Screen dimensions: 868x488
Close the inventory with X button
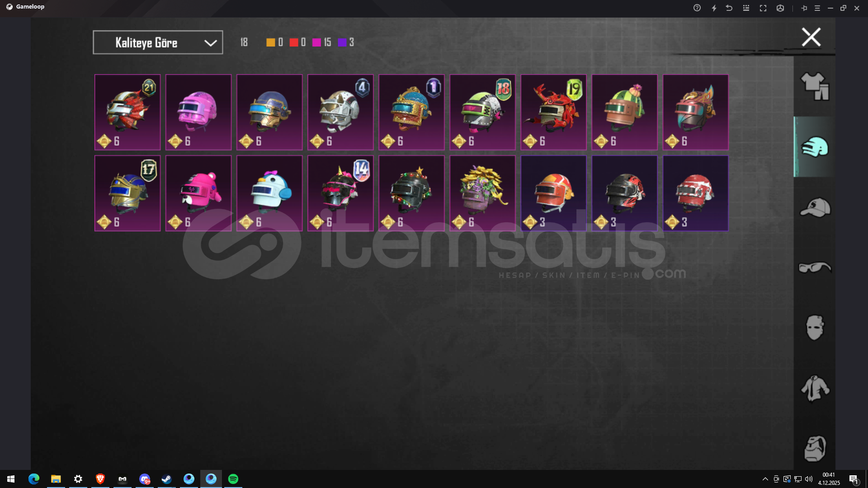[811, 37]
